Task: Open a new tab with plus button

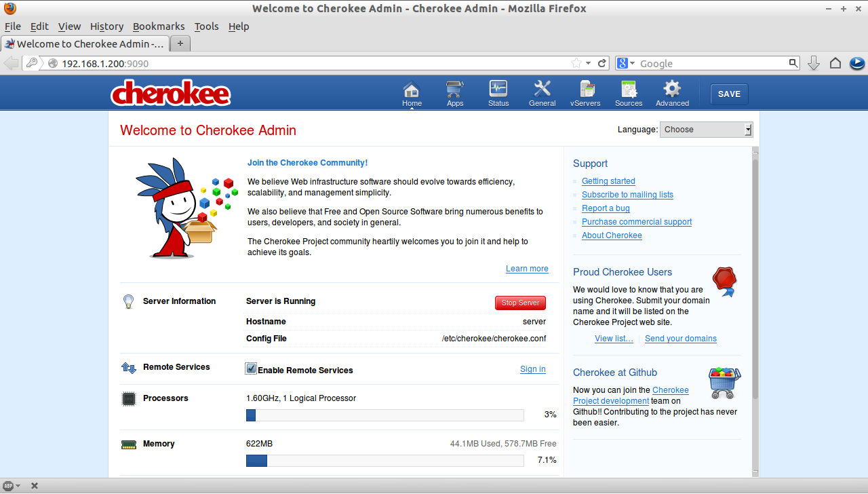Action: point(180,43)
